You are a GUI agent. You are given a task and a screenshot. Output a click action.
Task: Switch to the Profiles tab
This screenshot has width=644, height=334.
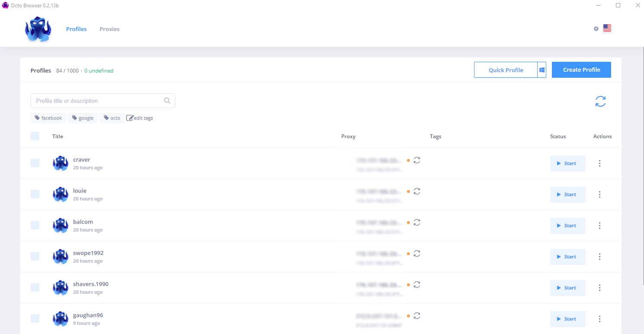(76, 29)
